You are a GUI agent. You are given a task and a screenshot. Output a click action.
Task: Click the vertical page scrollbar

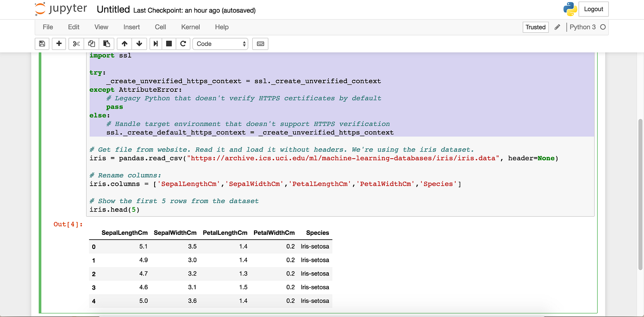(x=640, y=194)
